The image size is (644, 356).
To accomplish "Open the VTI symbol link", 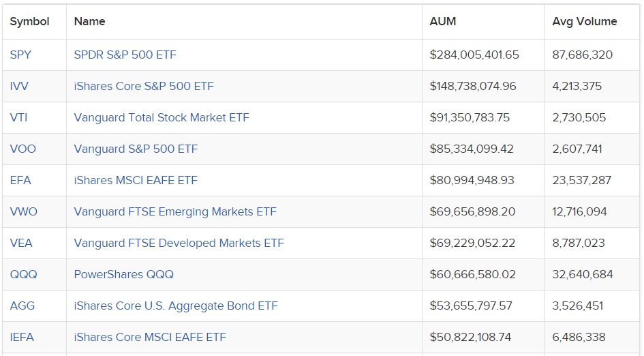I will pos(19,117).
